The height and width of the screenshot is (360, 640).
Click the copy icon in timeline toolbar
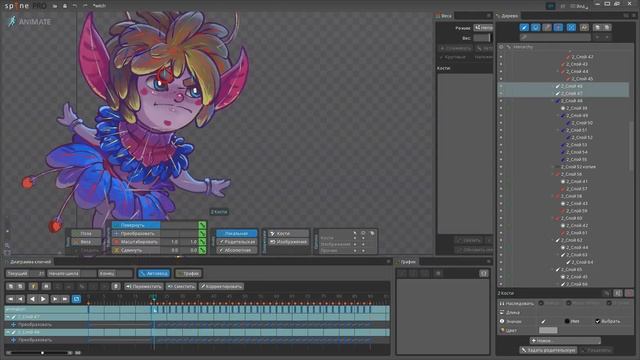pos(11,286)
